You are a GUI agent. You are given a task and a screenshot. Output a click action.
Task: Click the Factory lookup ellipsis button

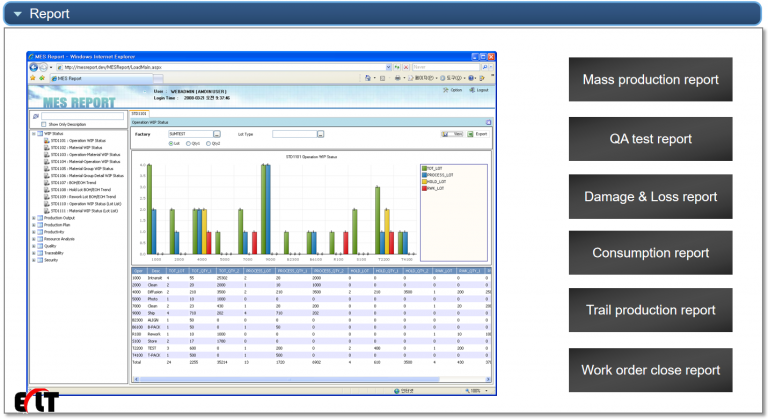pyautogui.click(x=216, y=133)
